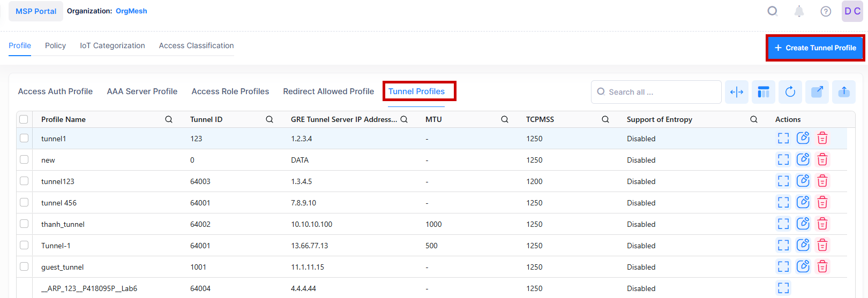
Task: Click the refresh table icon
Action: (x=790, y=92)
